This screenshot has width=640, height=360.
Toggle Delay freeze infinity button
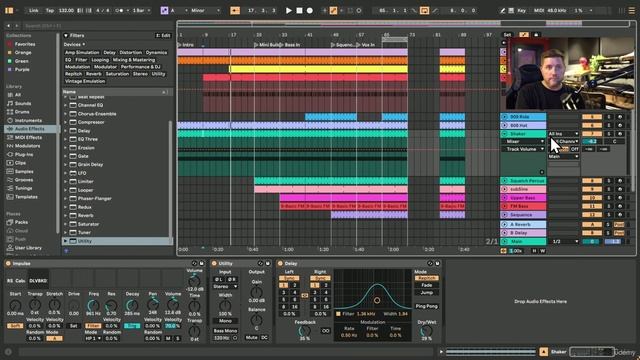coord(325,331)
